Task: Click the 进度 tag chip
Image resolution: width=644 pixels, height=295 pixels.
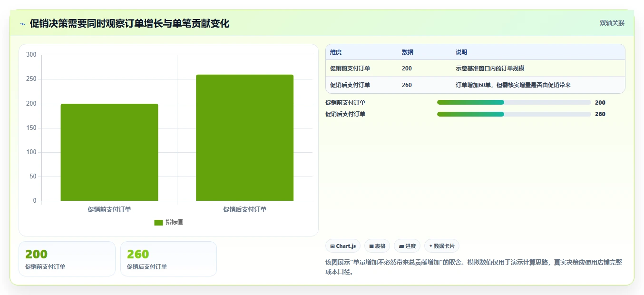Action: [x=407, y=246]
